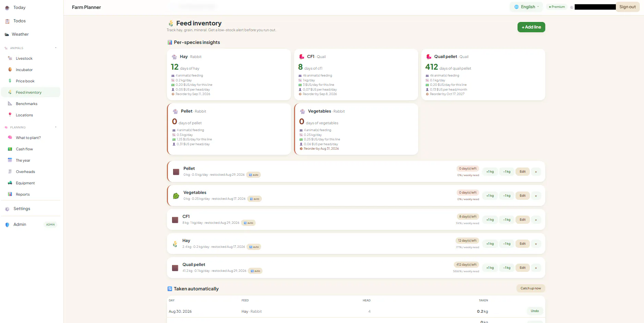Edit the Pellet inventory line

pos(522,172)
